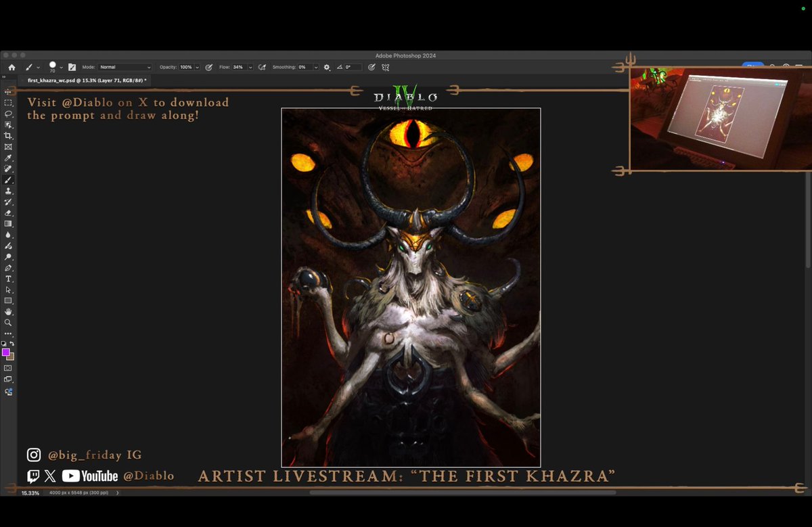812x527 pixels.
Task: Select the Gradient tool
Action: click(8, 223)
